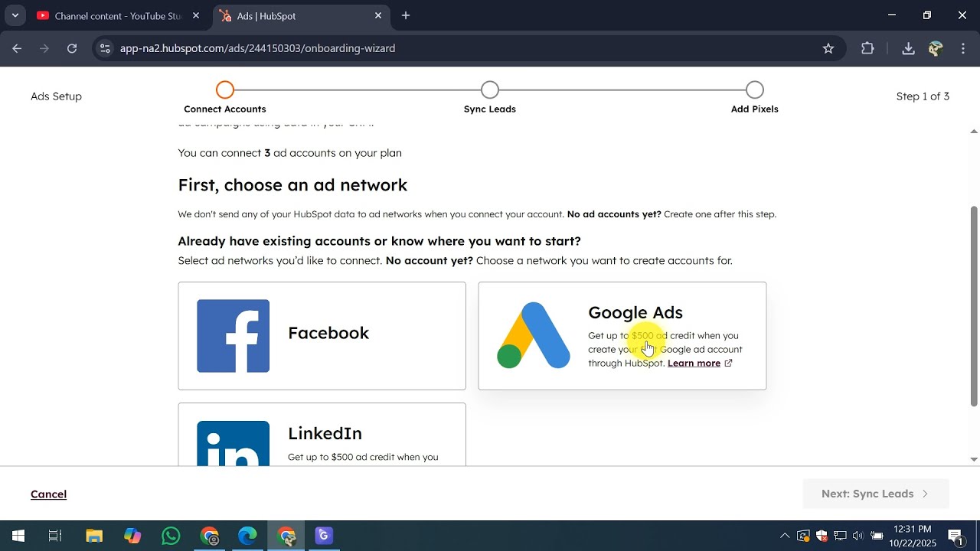Select the Facebook ad network card
Viewport: 980px width, 551px height.
322,336
